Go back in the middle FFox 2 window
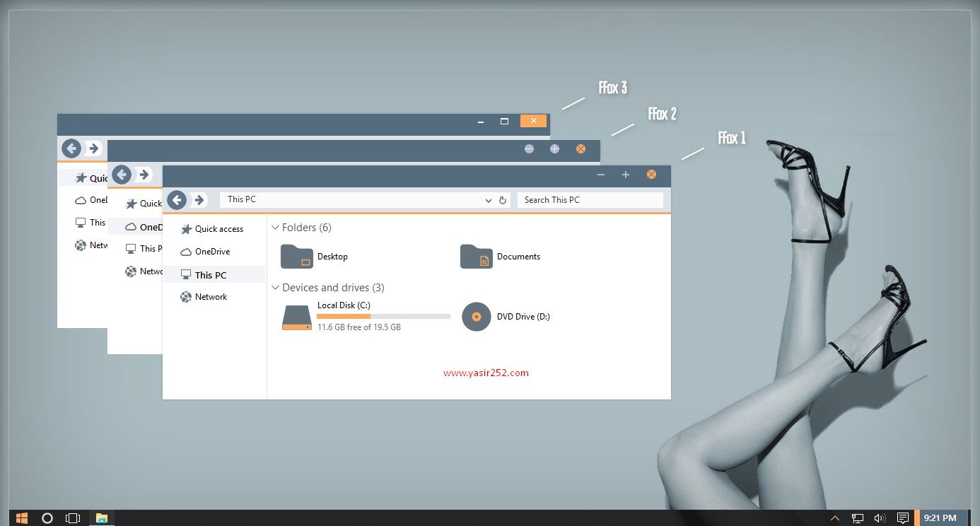Screen dimensions: 980x526 (x=122, y=175)
